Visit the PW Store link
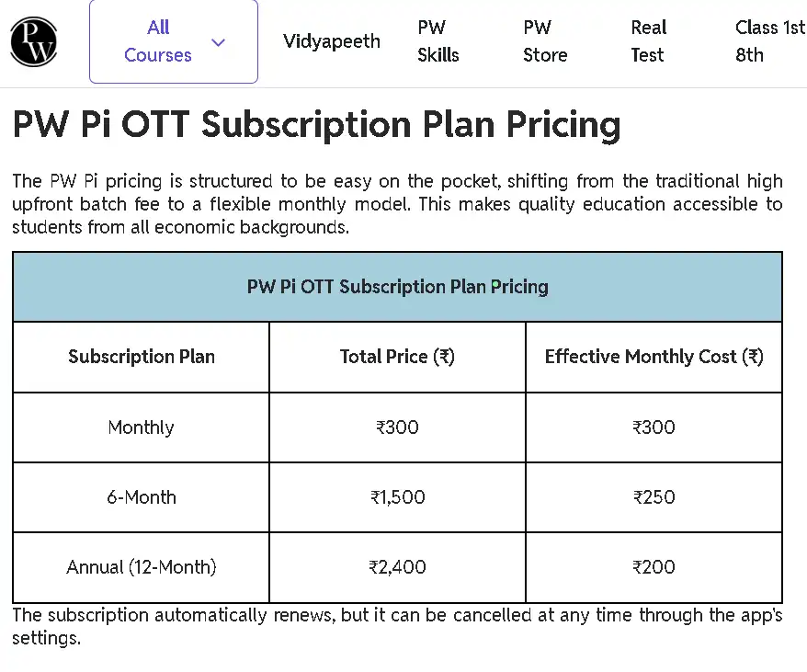Screen dimensions: 807x672 [545, 41]
